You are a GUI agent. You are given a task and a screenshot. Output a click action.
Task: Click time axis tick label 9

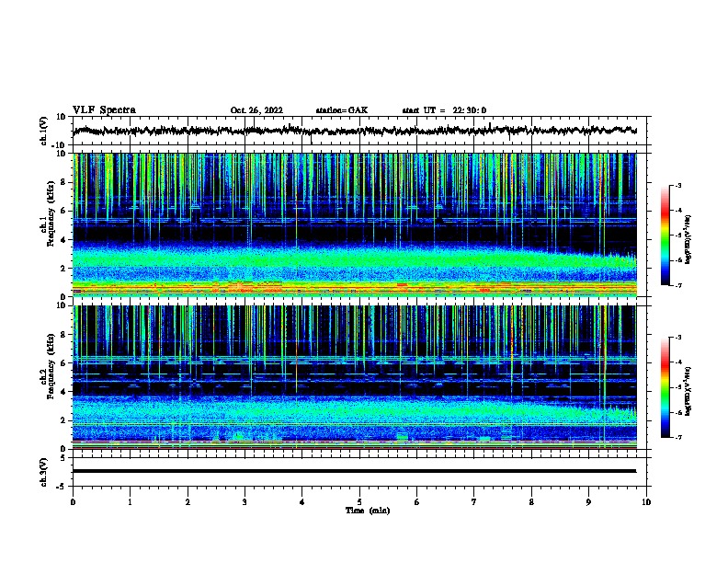[x=588, y=502]
